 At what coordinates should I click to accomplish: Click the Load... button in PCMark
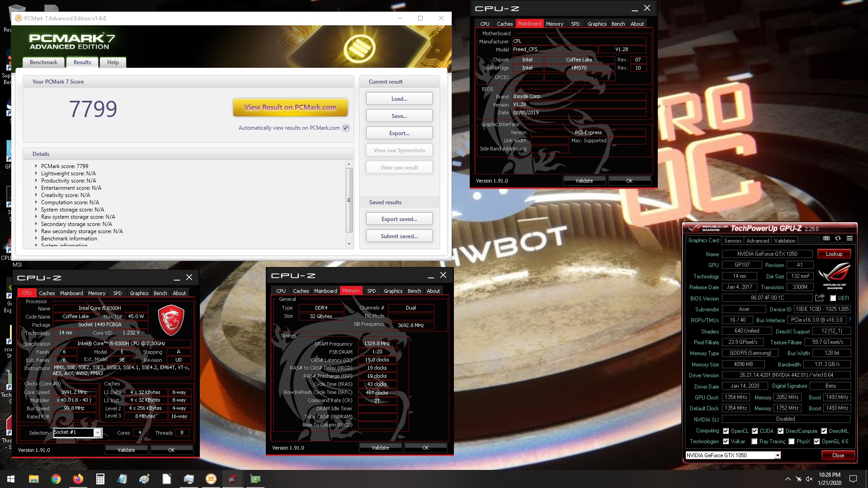point(399,99)
